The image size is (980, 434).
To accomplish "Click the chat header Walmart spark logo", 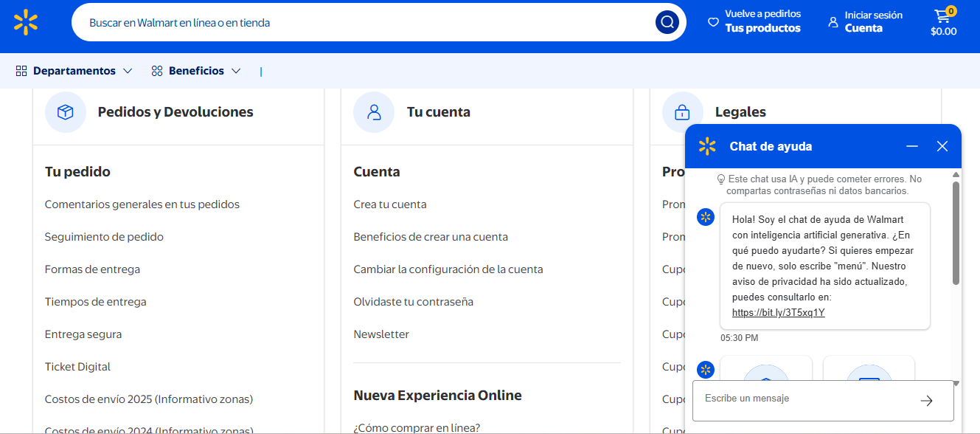I will tap(707, 146).
